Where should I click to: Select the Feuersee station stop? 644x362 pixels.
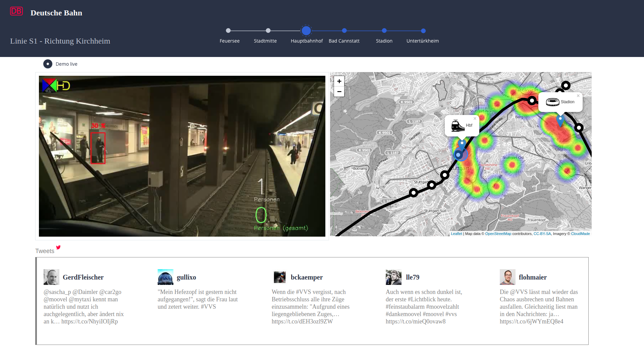[x=228, y=31]
